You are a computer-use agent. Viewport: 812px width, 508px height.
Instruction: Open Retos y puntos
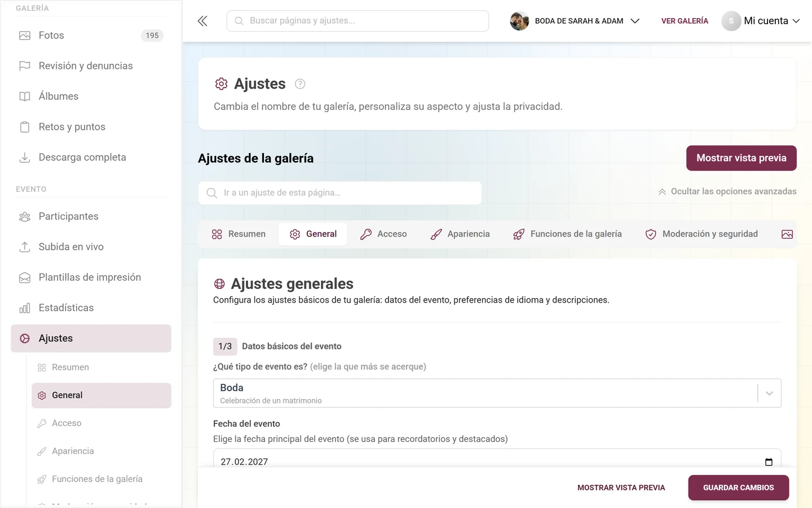click(91, 127)
